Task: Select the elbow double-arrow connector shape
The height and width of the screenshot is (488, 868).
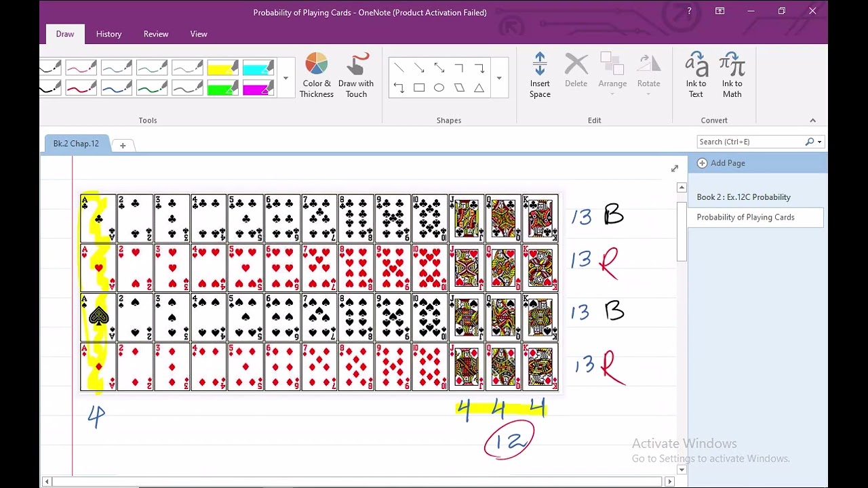Action: (399, 87)
